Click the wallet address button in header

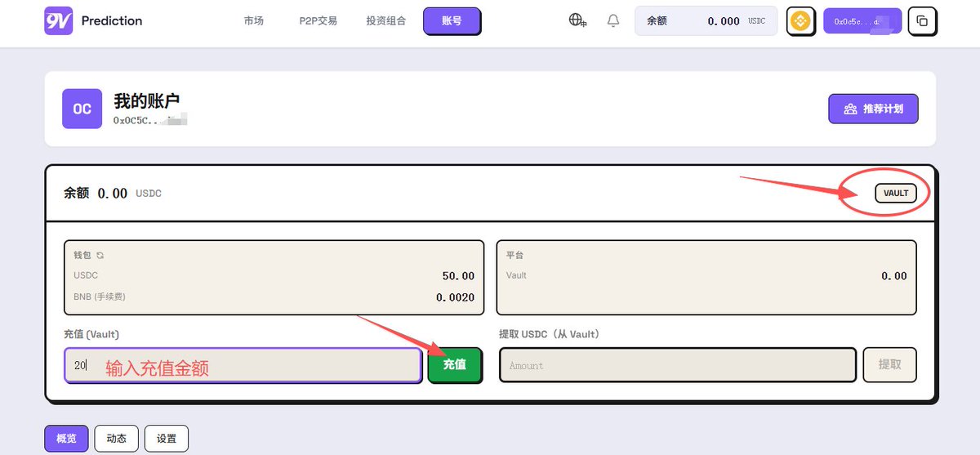(x=862, y=21)
